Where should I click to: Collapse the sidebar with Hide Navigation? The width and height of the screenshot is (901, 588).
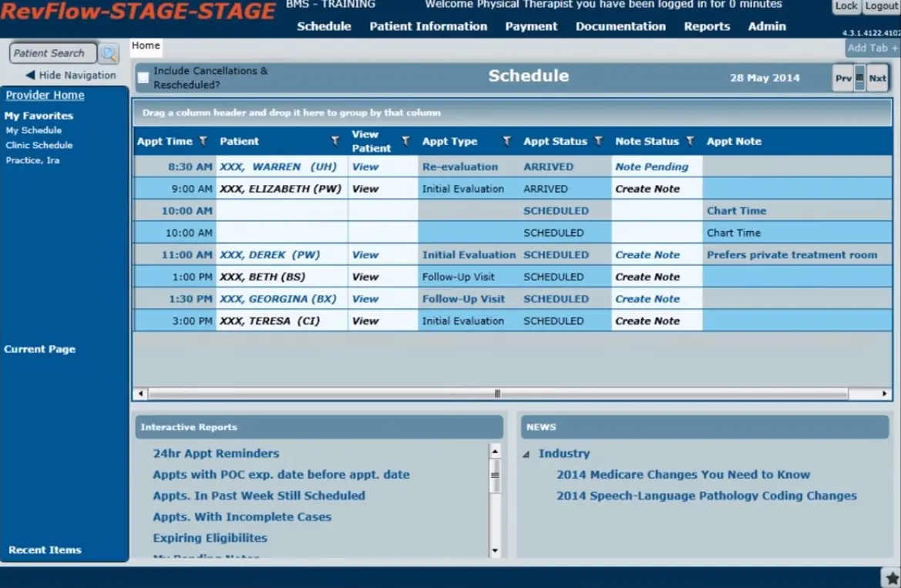71,75
